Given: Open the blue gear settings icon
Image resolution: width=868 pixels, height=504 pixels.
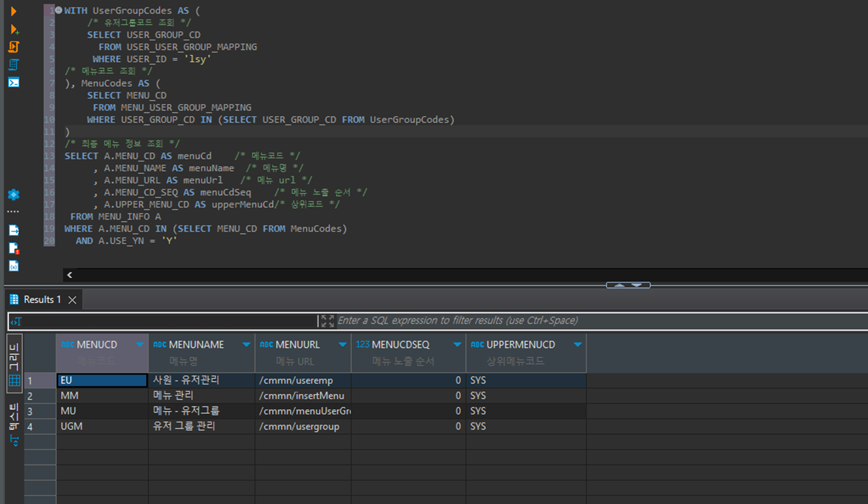Looking at the screenshot, I should [x=13, y=194].
